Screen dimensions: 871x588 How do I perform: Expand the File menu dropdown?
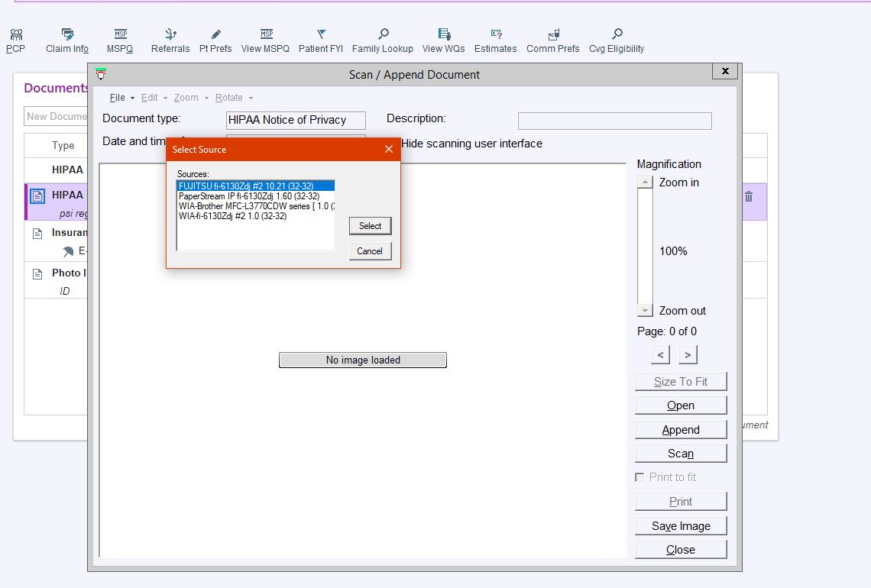point(121,98)
